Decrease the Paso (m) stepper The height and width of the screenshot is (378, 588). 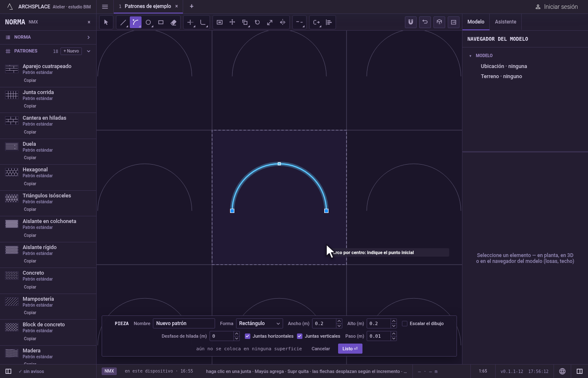click(394, 339)
